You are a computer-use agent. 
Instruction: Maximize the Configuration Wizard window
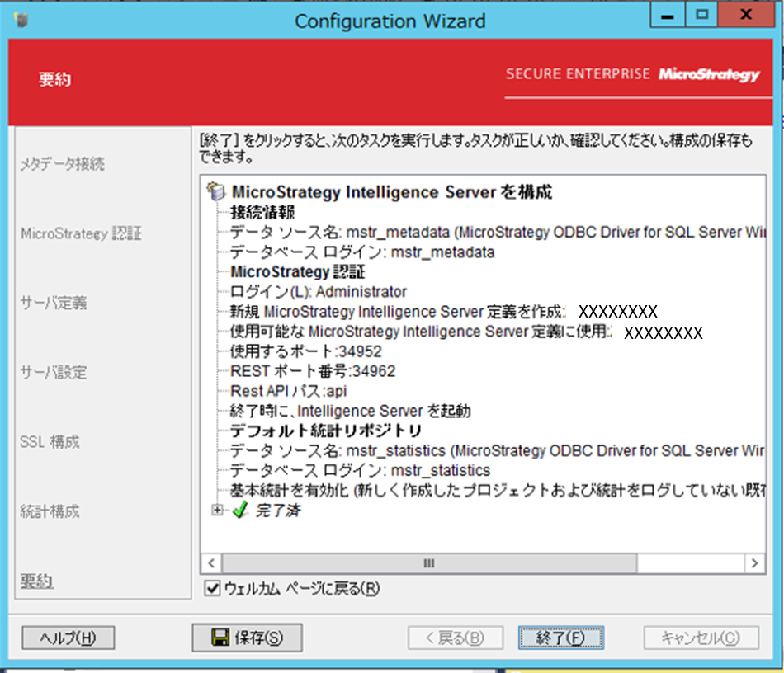701,15
